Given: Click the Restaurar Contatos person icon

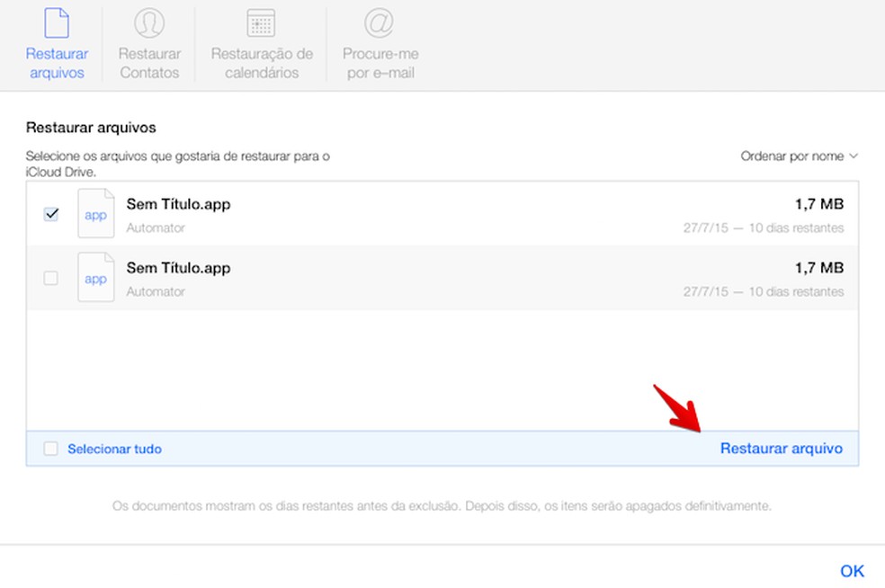Looking at the screenshot, I should [x=149, y=23].
